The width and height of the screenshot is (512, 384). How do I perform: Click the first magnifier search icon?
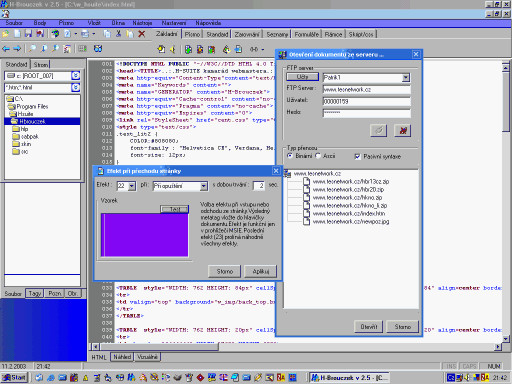[32, 49]
